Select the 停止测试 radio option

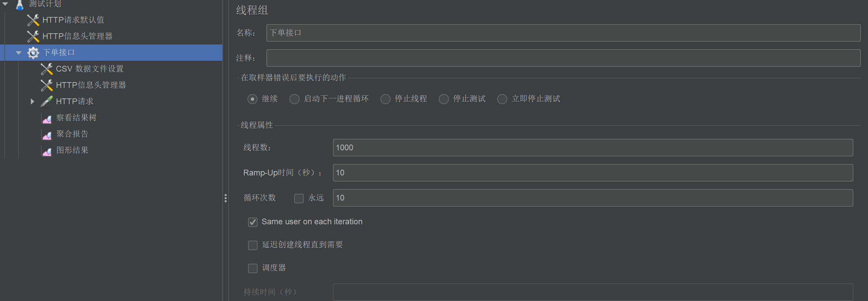click(x=444, y=99)
